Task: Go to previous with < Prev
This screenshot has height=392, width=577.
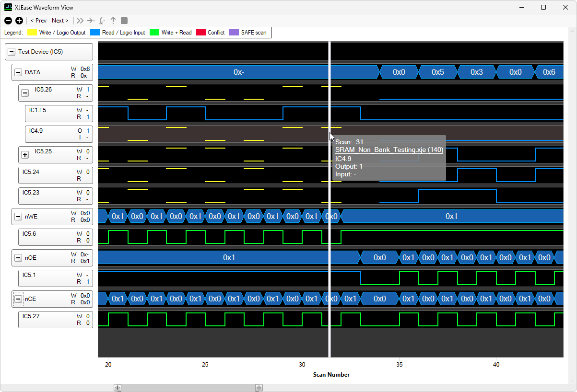Action: 38,21
